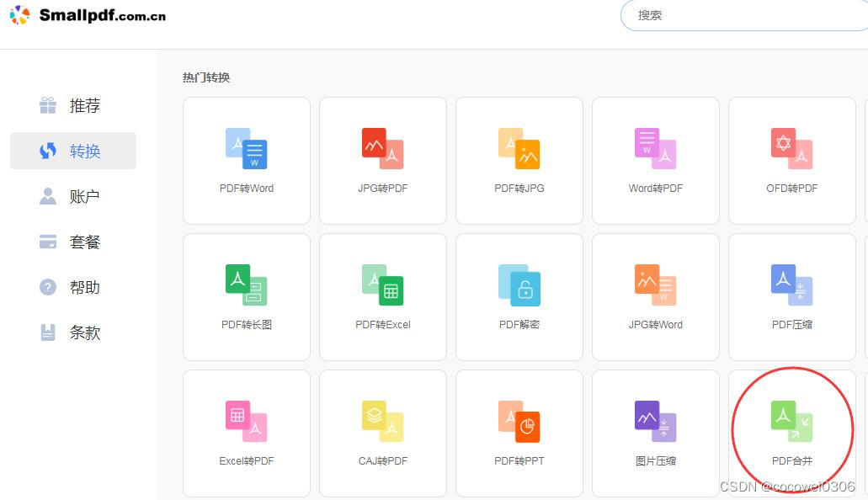
Task: Click the PDF转长图 label text
Action: click(247, 324)
